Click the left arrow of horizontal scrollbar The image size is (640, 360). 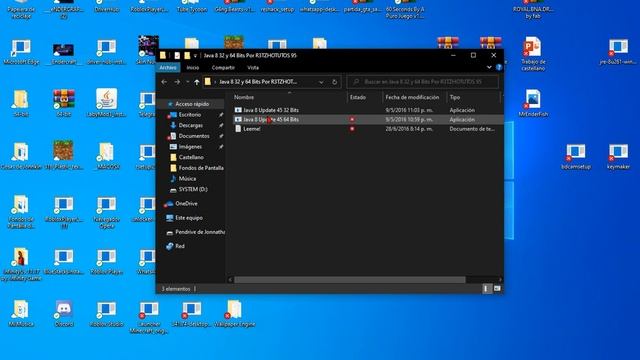[x=230, y=280]
